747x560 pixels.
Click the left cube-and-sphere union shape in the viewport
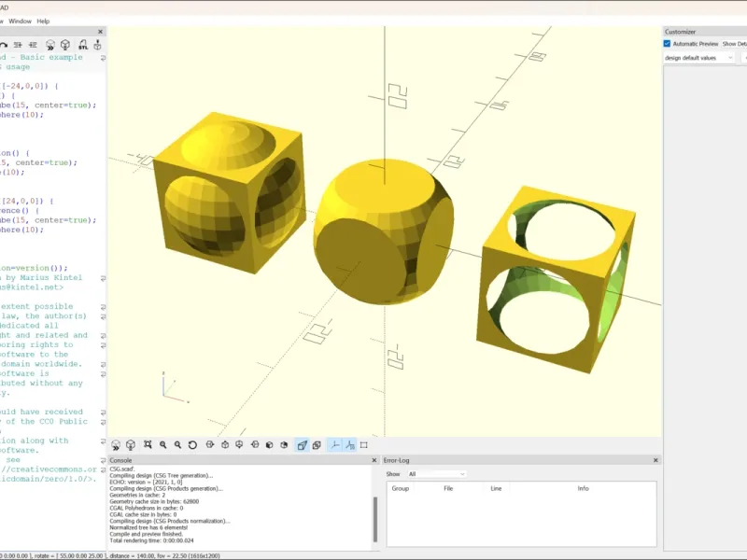(229, 193)
